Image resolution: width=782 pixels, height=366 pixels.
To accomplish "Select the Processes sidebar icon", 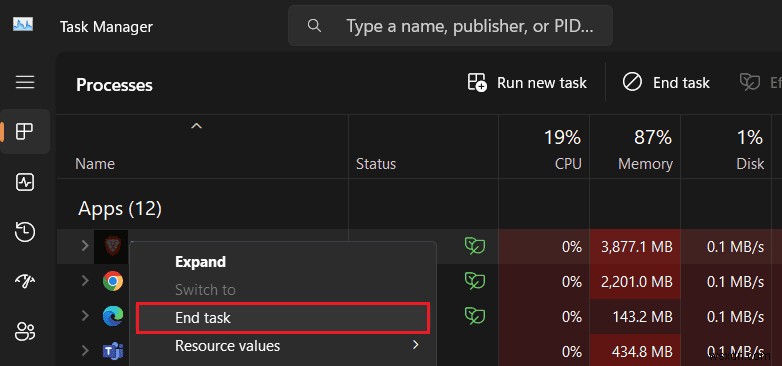I will (25, 132).
